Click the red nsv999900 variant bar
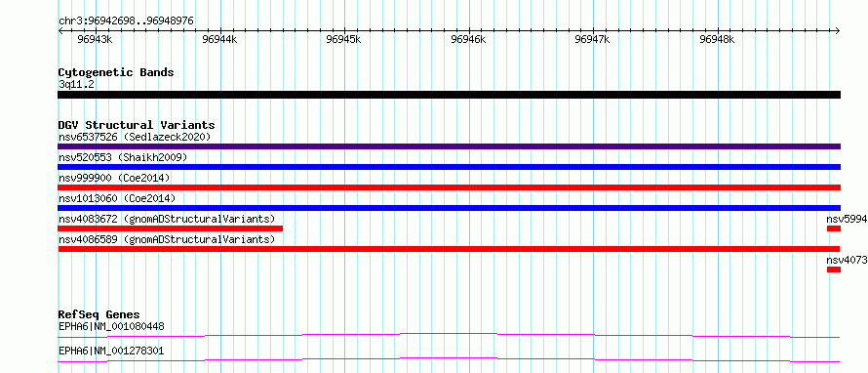Screen dimensions: 868x373 (449, 187)
